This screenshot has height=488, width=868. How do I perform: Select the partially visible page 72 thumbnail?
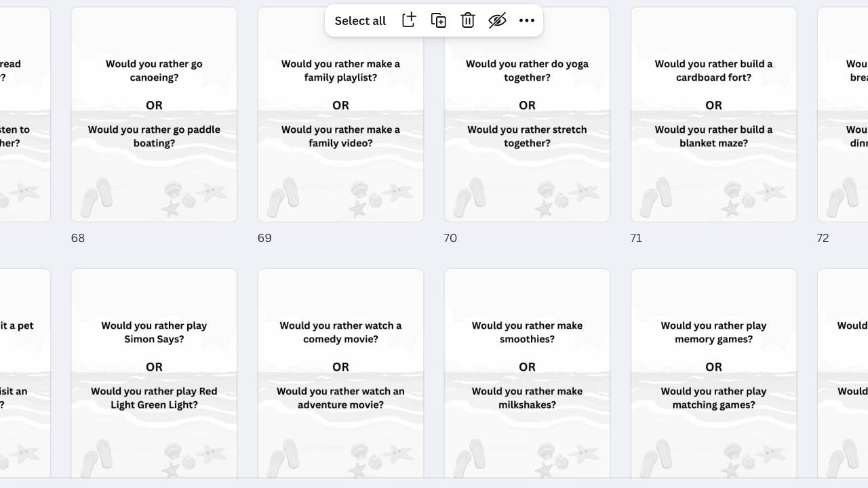pyautogui.click(x=843, y=115)
